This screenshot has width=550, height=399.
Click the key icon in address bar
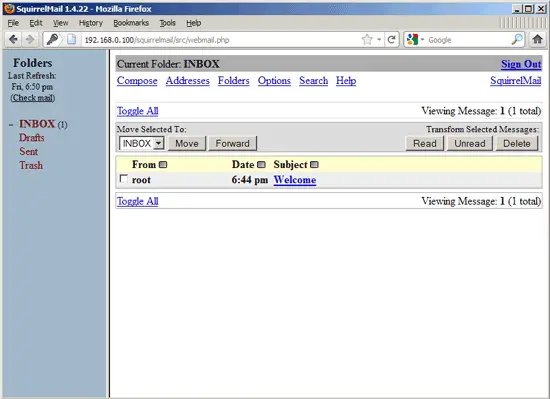[53, 40]
